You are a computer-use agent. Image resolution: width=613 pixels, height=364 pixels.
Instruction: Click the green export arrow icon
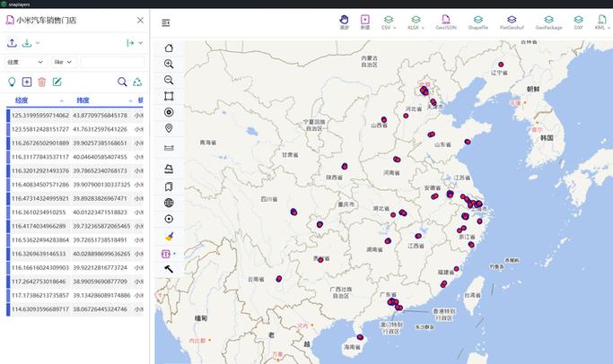click(x=130, y=42)
